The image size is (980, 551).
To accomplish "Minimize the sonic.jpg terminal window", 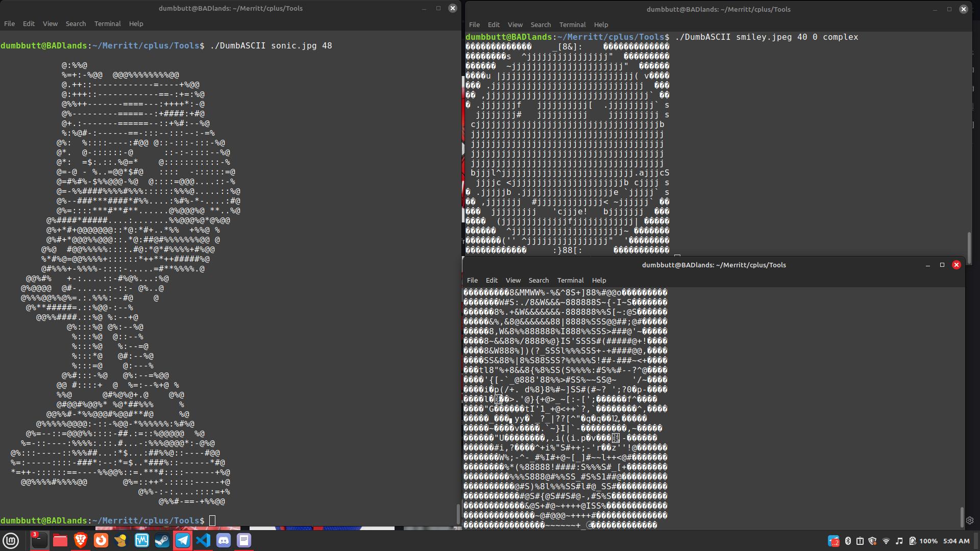I will 424,8.
